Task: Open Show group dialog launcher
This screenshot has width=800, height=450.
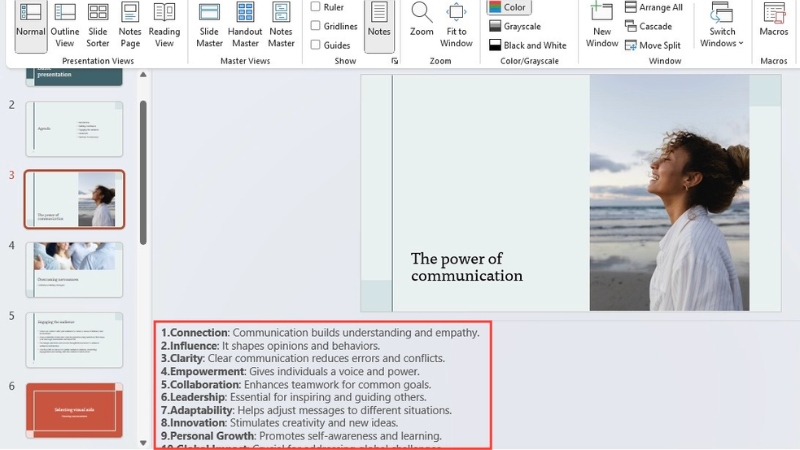Action: [394, 61]
